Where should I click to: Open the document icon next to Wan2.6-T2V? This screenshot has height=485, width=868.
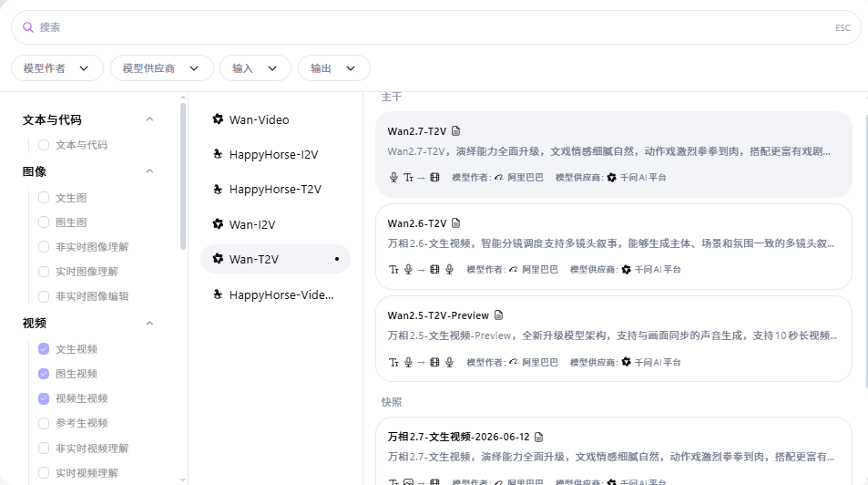pyautogui.click(x=455, y=222)
